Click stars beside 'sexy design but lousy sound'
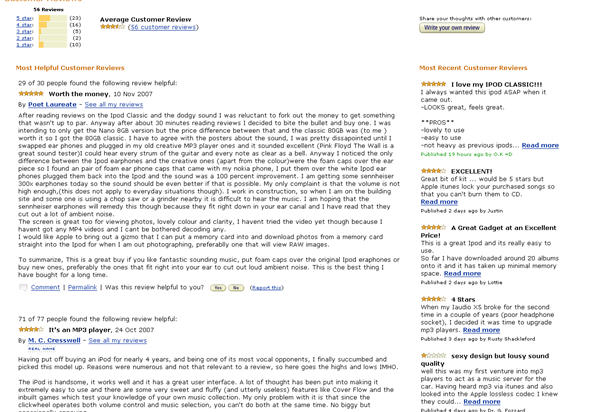The width and height of the screenshot is (600, 412). click(432, 354)
